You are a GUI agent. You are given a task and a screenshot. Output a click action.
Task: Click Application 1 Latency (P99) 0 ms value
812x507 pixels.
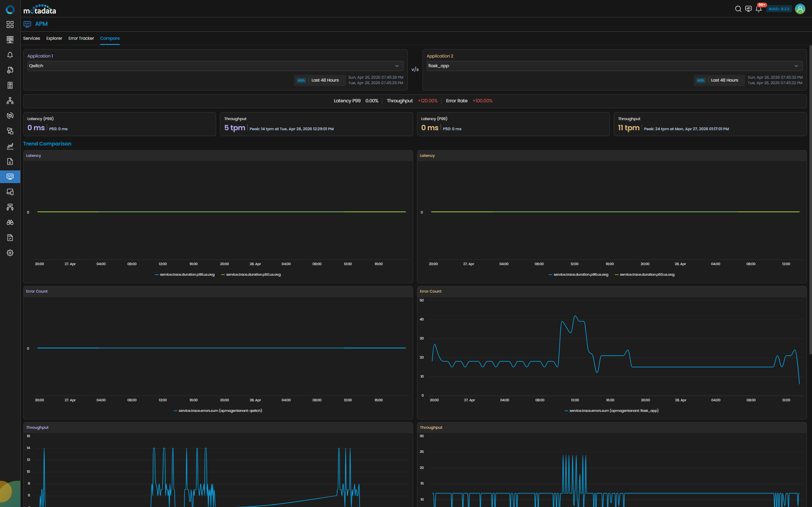36,128
